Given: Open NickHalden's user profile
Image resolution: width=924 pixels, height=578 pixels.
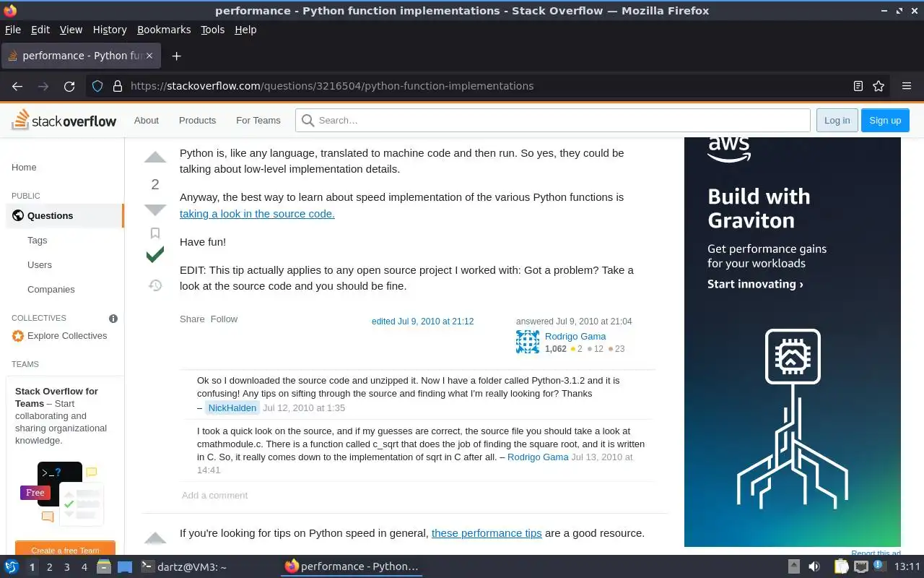Looking at the screenshot, I should (232, 408).
